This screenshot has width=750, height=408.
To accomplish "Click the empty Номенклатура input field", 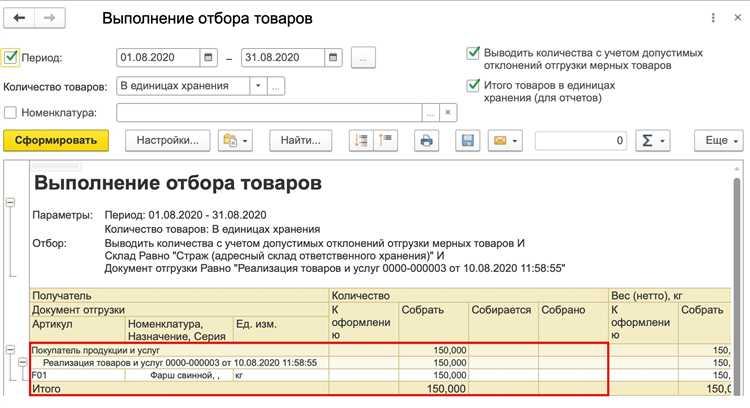I will 269,113.
